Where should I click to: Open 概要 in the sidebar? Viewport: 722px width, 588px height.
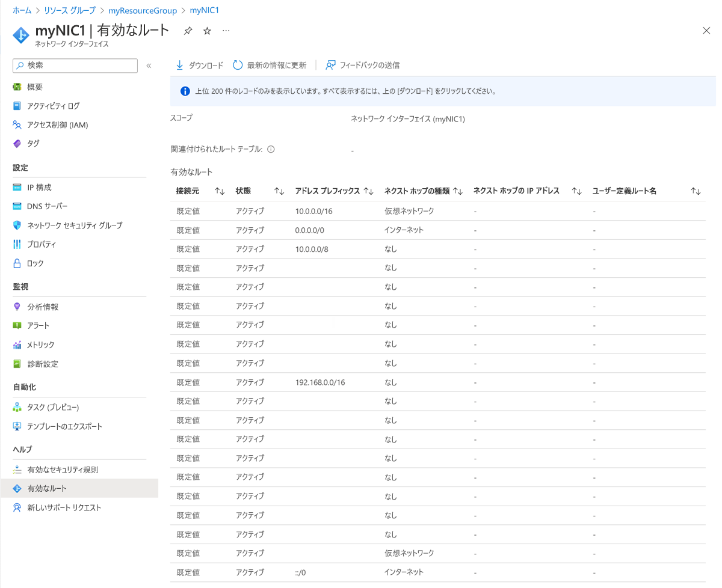point(35,87)
